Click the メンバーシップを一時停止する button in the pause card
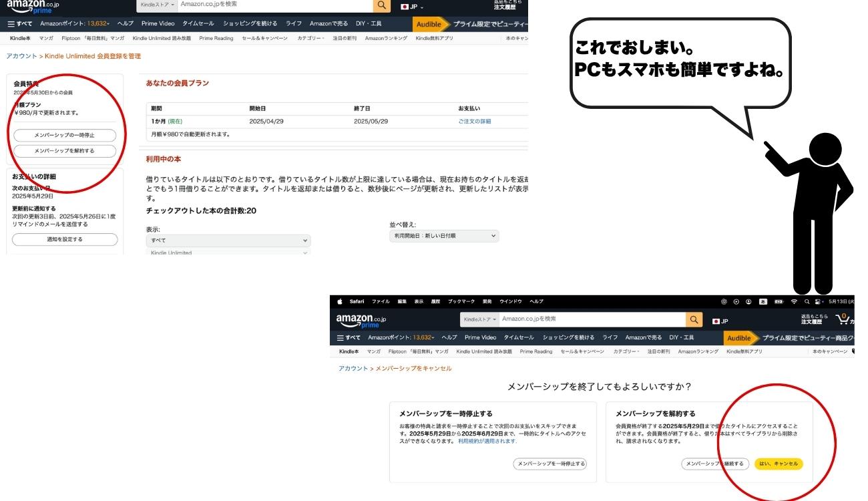 point(550,464)
